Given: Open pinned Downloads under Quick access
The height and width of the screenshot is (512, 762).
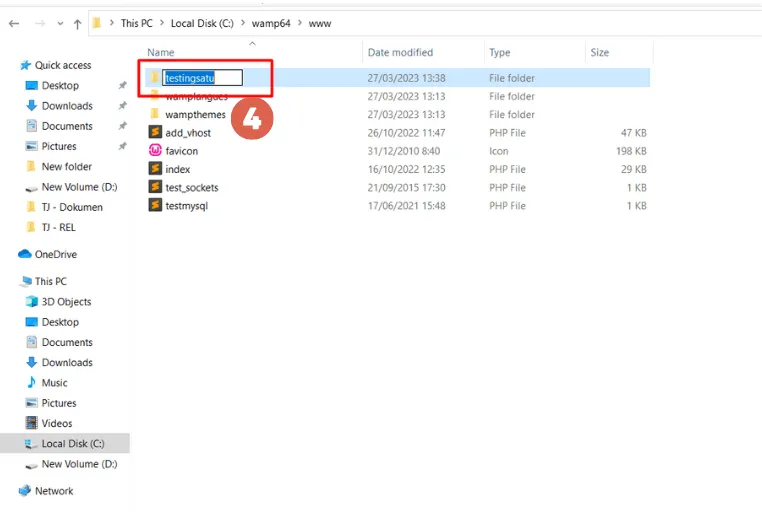Looking at the screenshot, I should pos(67,106).
